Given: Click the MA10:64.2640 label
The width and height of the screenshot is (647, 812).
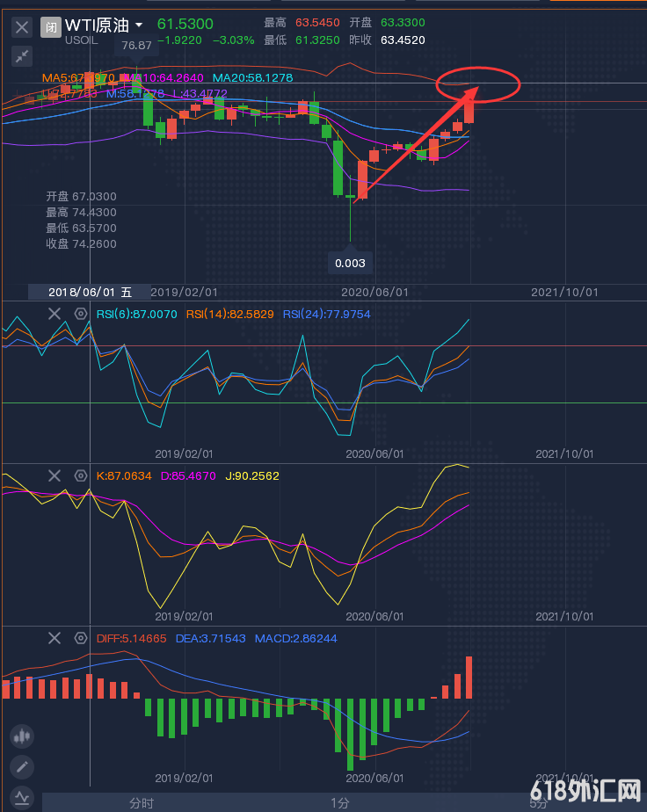Looking at the screenshot, I should click(164, 77).
